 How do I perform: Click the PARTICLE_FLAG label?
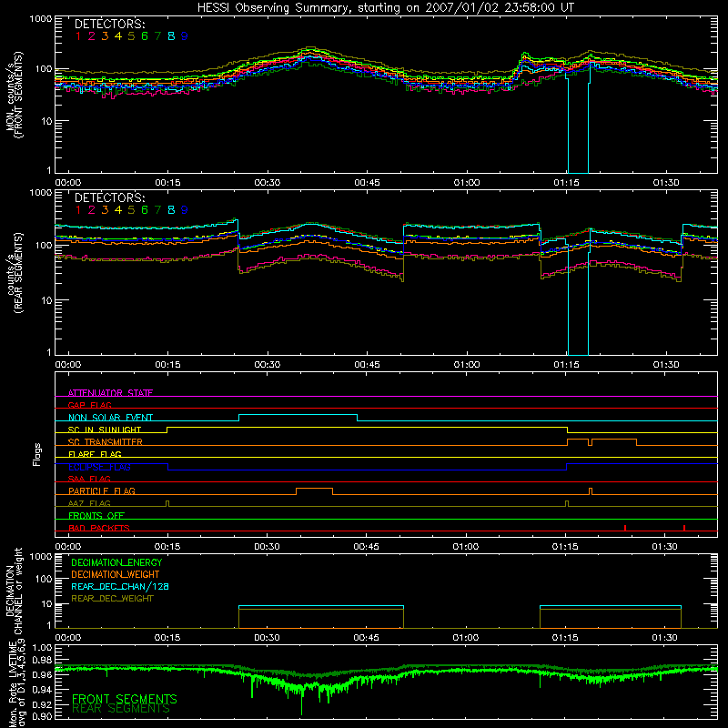coord(102,490)
